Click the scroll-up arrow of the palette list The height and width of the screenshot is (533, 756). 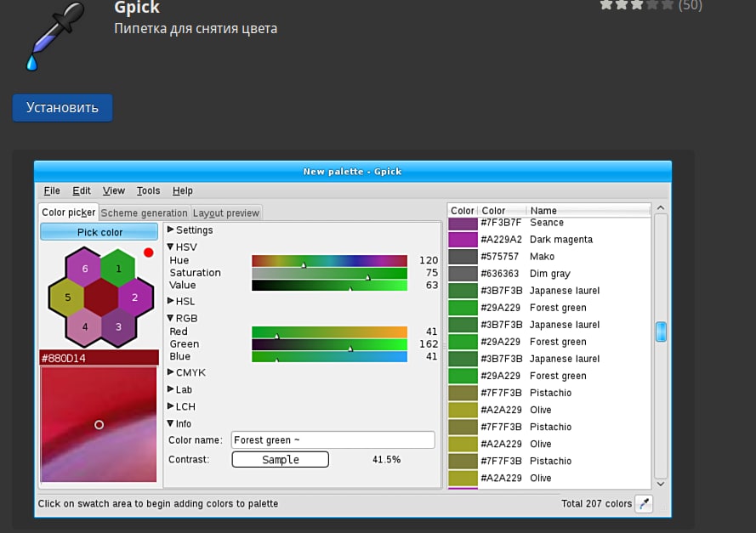pos(661,207)
